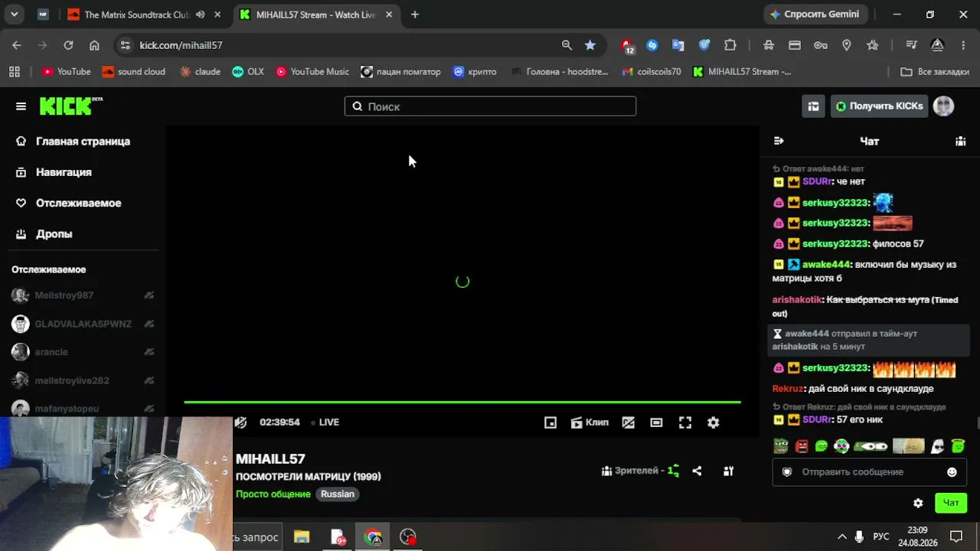Toggle theater mode
980x551 pixels.
656,422
